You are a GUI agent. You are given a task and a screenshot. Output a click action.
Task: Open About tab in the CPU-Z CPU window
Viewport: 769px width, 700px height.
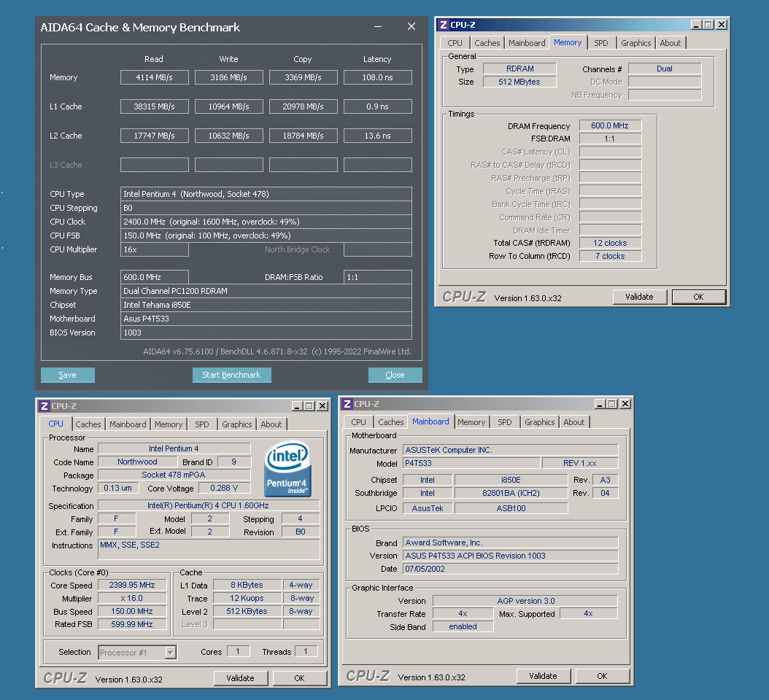pos(271,424)
